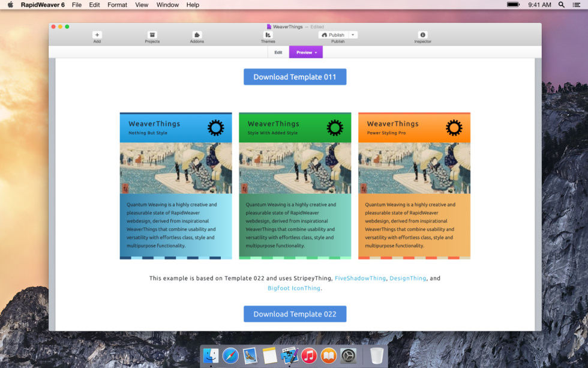Open the File menu
This screenshot has height=368, width=588.
[77, 5]
